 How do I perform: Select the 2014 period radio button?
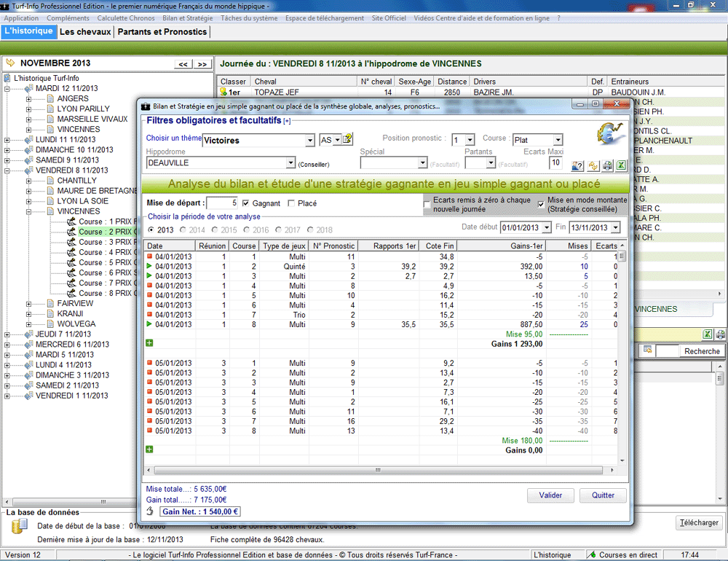pos(183,229)
